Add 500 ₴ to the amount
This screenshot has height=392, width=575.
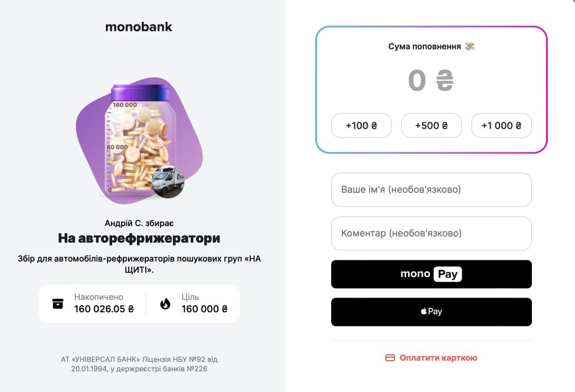coord(431,126)
